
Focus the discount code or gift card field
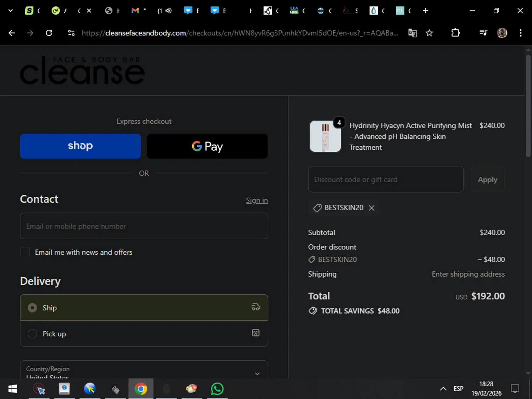386,179
